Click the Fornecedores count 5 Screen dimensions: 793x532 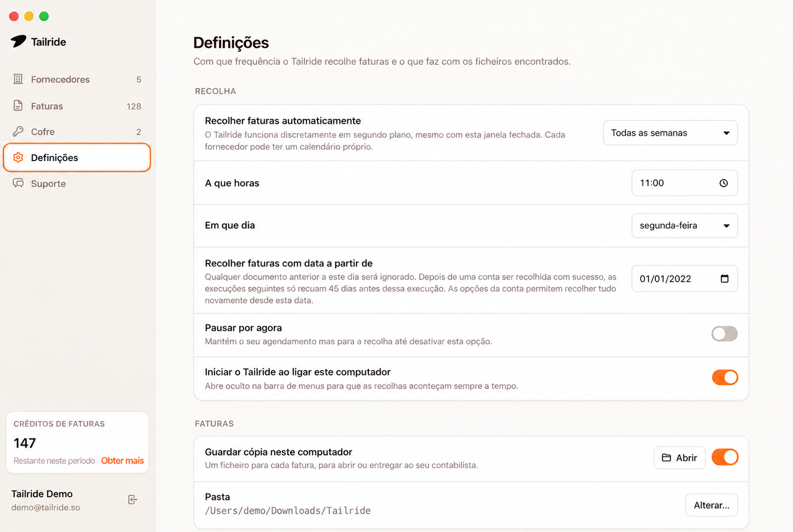coord(139,79)
